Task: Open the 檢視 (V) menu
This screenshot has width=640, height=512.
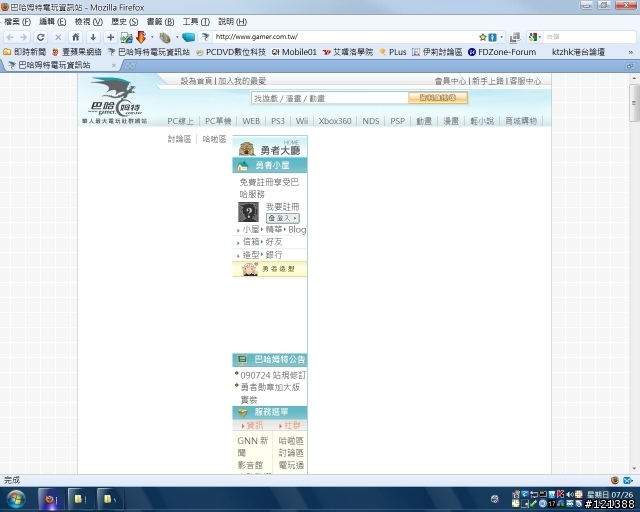Action: click(89, 22)
